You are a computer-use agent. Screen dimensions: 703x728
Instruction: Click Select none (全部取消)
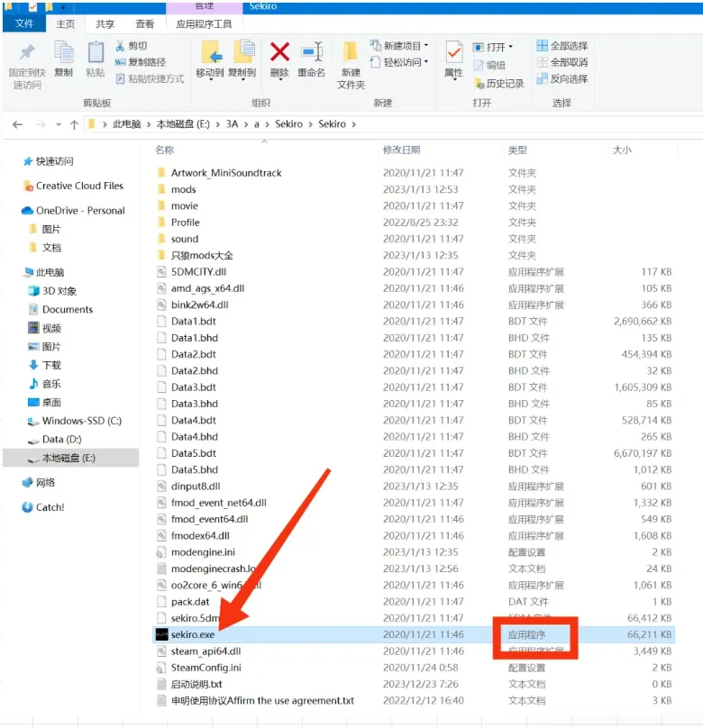pos(561,62)
